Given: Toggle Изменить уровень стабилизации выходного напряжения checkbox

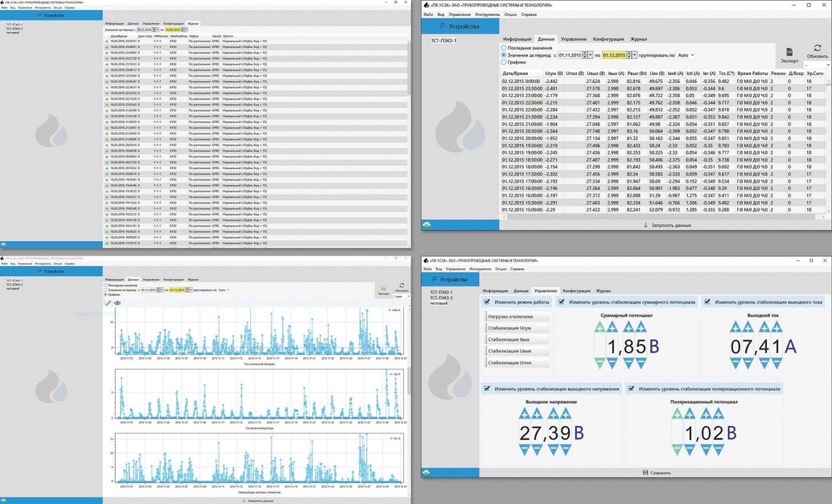Looking at the screenshot, I should pos(487,388).
